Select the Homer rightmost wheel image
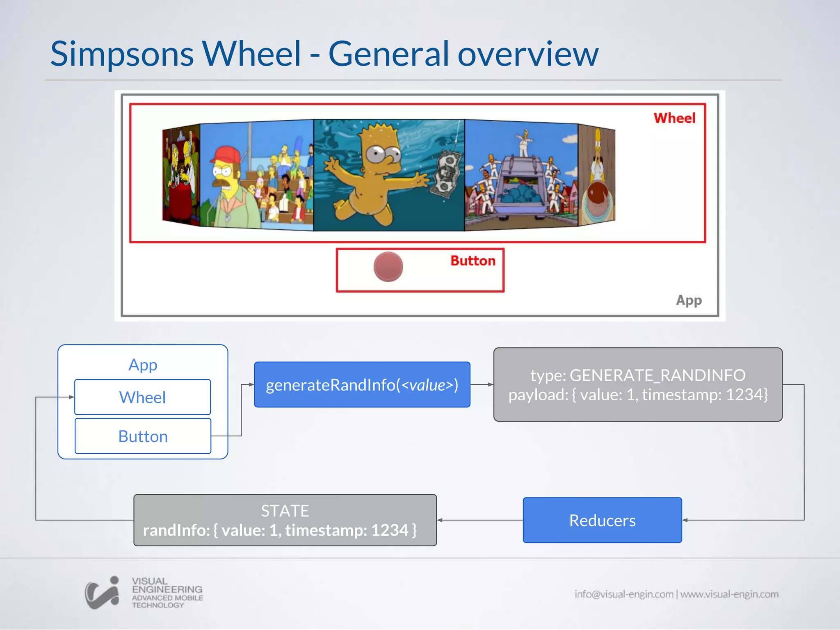The image size is (840, 630). 597,175
